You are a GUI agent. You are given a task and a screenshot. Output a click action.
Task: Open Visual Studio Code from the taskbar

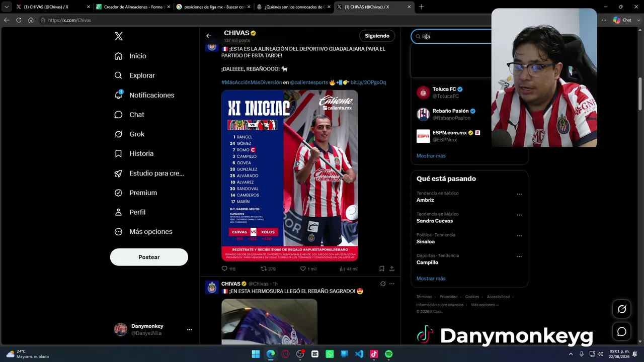[x=359, y=354]
